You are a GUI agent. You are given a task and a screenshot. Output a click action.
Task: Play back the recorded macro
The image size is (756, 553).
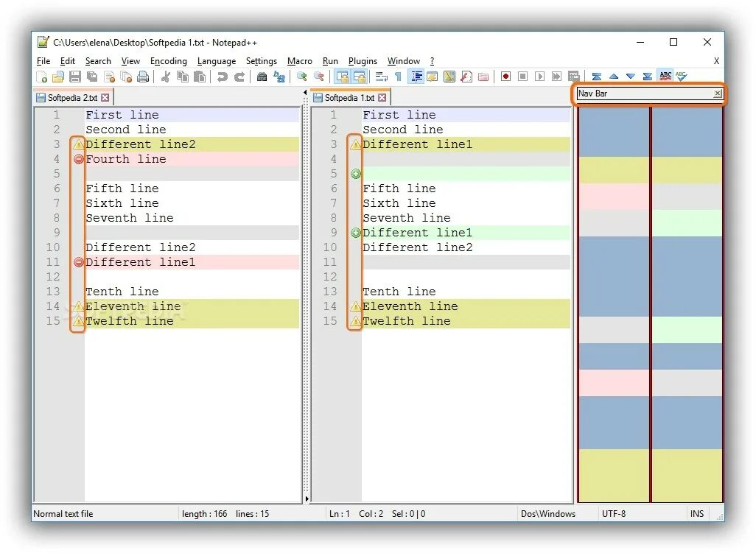click(x=539, y=77)
